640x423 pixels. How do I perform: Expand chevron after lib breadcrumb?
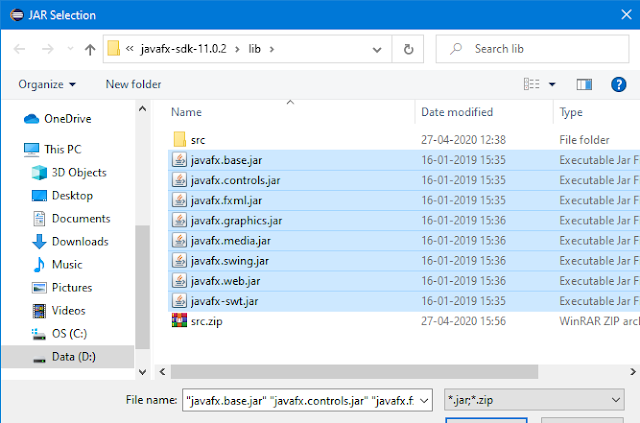tap(272, 49)
